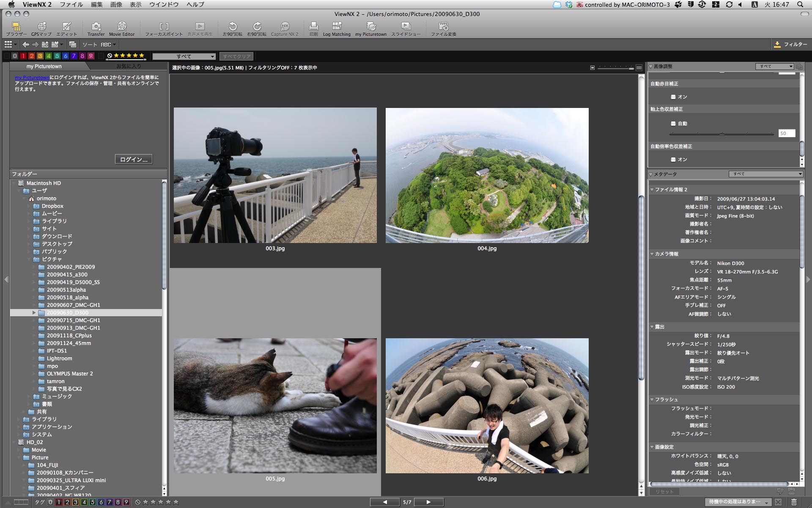This screenshot has height=508, width=812.
Task: Select the 004.jpg aerial thumbnail
Action: click(487, 175)
